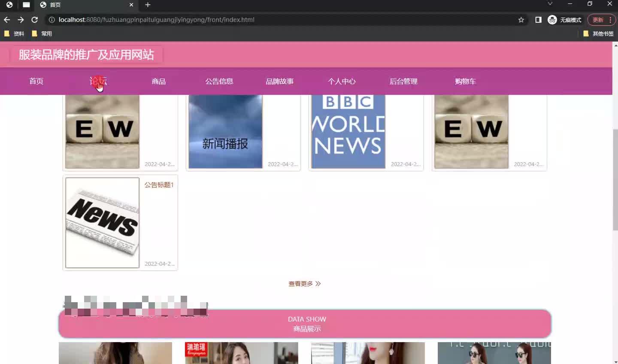618x364 pixels.
Task: Open the 购物车 navigation item
Action: 465,81
